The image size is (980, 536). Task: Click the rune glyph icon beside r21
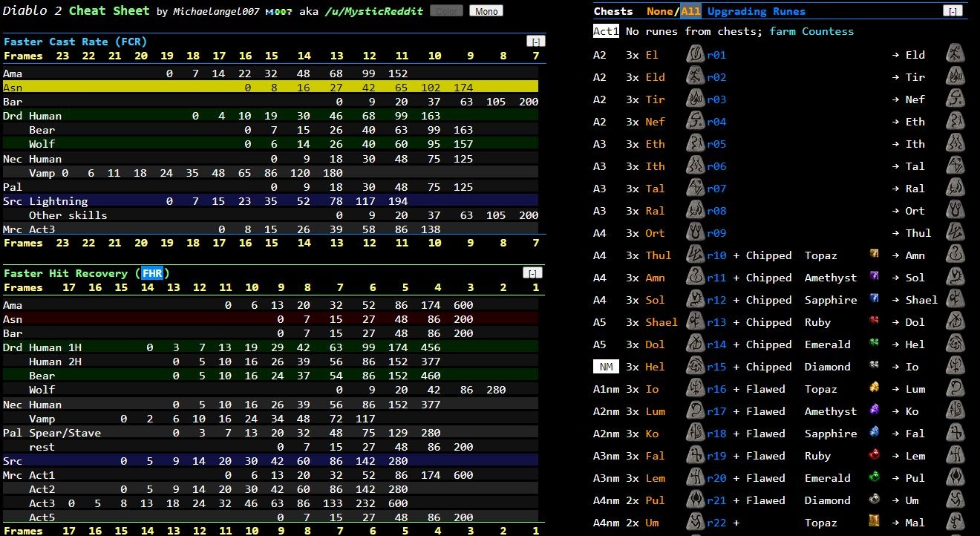[x=694, y=500]
